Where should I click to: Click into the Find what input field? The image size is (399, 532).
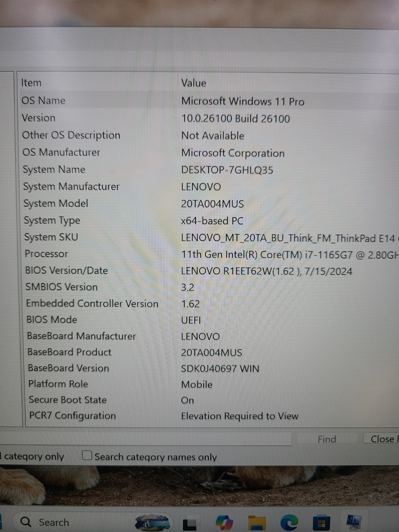pos(146,439)
